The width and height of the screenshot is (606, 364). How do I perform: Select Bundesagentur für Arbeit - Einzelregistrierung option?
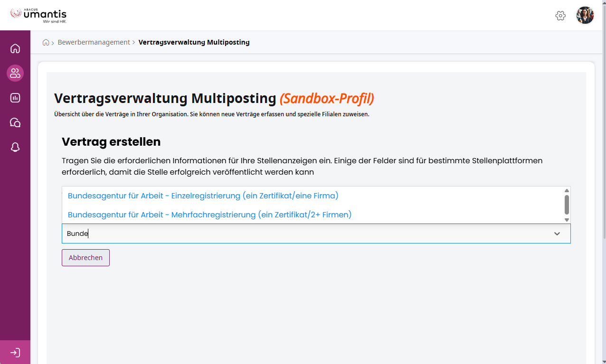click(203, 196)
